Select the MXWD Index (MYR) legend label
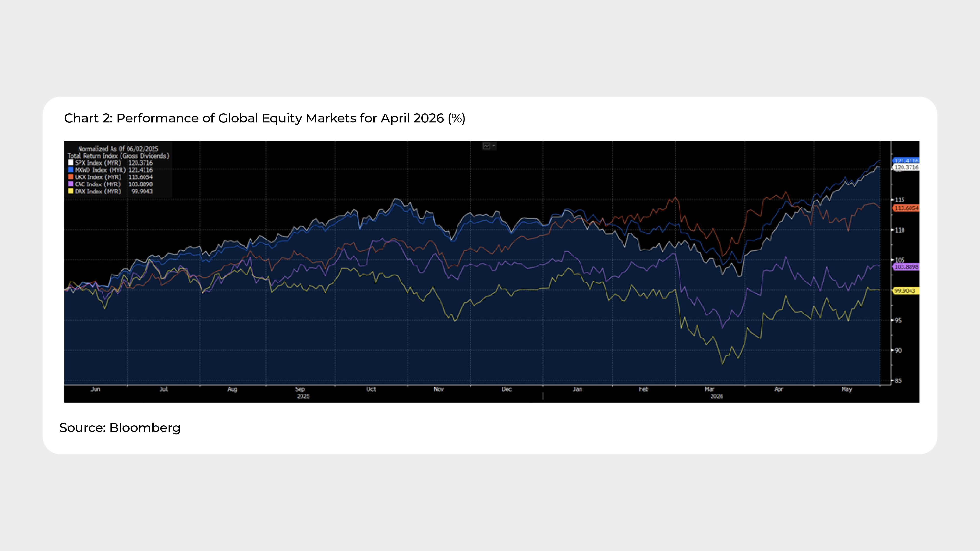This screenshot has height=551, width=980. 100,170
